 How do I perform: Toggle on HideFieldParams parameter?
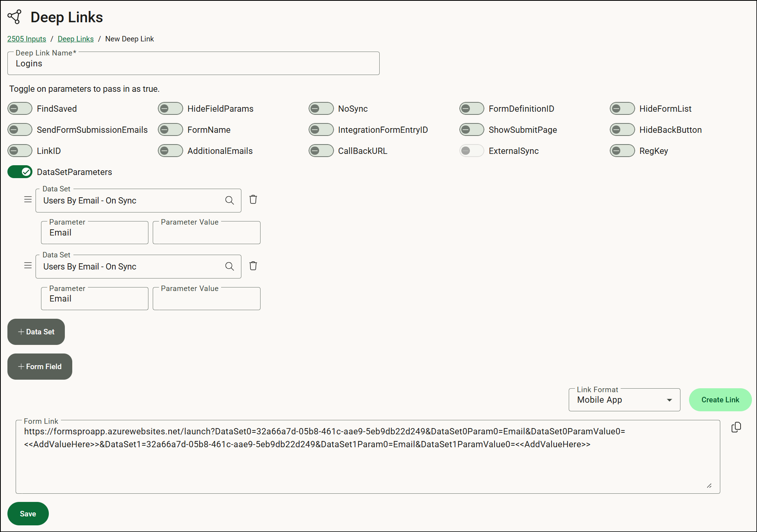pos(170,109)
